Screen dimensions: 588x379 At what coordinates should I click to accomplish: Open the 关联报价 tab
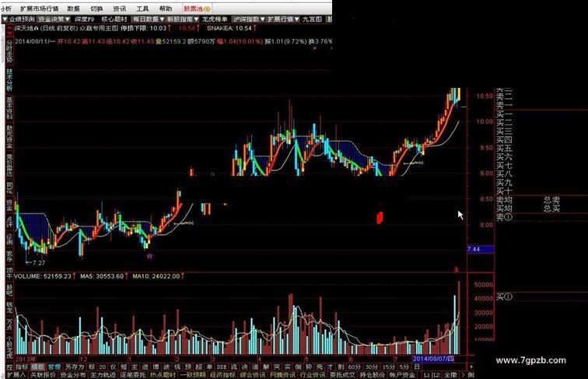tap(43, 375)
